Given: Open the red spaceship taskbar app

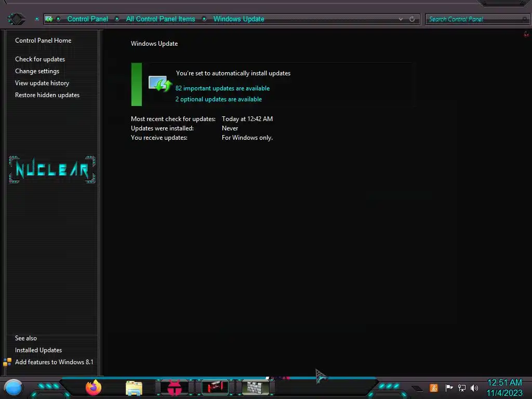Looking at the screenshot, I should click(x=215, y=388).
